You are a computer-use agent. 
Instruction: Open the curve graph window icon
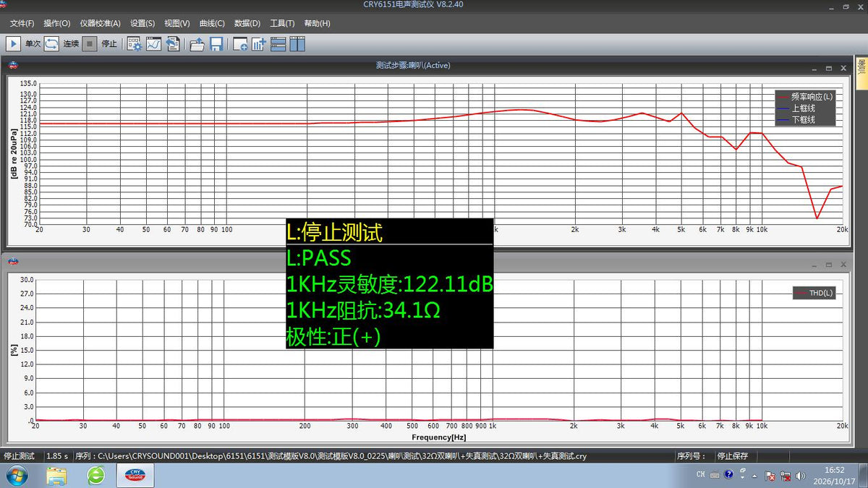click(x=153, y=43)
